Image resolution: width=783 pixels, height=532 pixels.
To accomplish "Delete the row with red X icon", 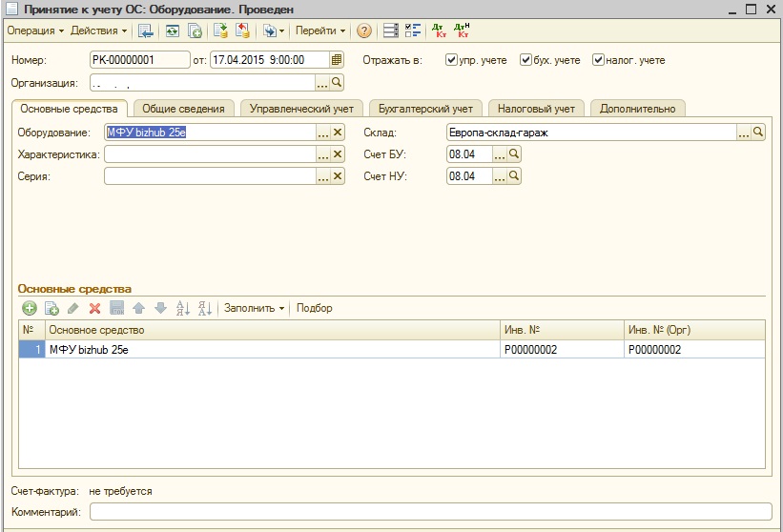I will tap(94, 308).
